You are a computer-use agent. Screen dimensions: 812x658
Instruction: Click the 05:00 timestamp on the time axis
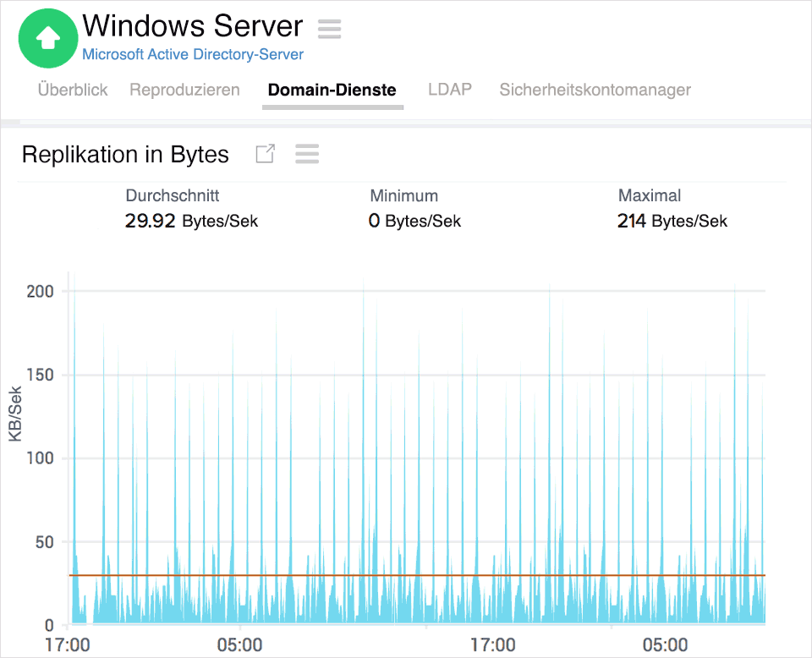coord(241,644)
